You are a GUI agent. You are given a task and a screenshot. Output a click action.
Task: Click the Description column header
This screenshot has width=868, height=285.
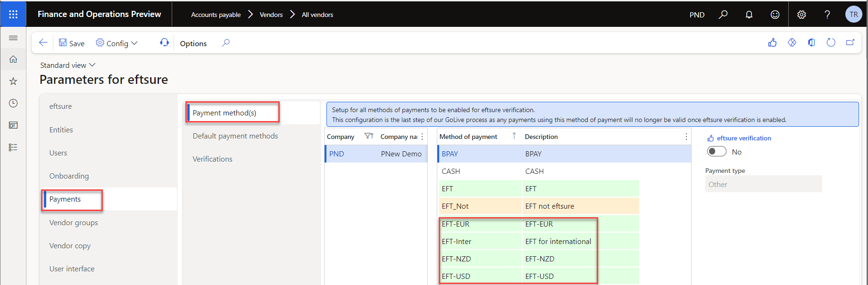point(541,137)
